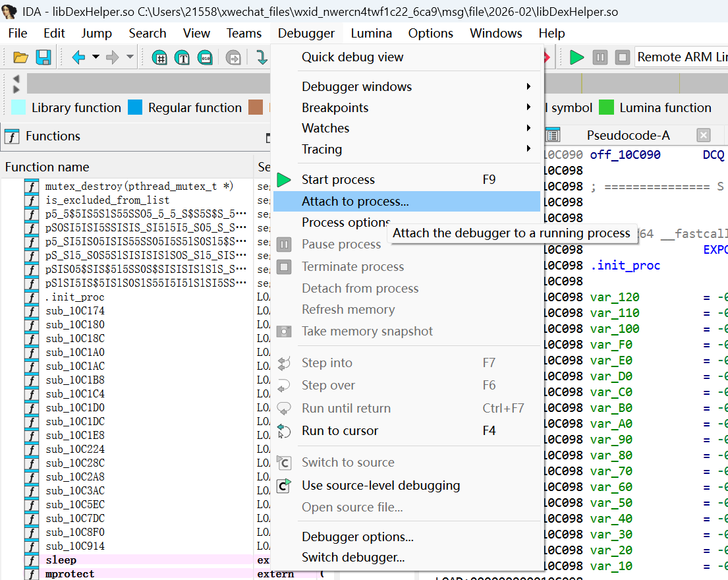
Task: Open the Help menu
Action: point(551,34)
